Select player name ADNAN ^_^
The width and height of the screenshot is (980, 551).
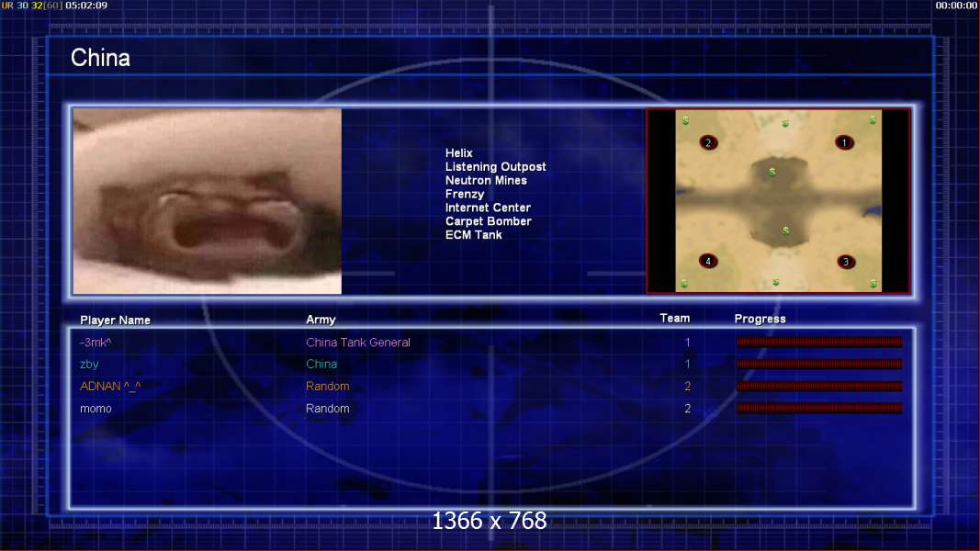coord(110,386)
